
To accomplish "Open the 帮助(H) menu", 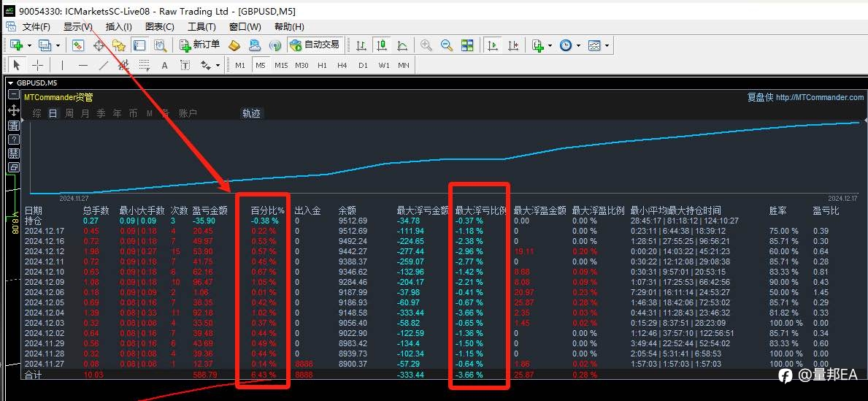I will 289,26.
